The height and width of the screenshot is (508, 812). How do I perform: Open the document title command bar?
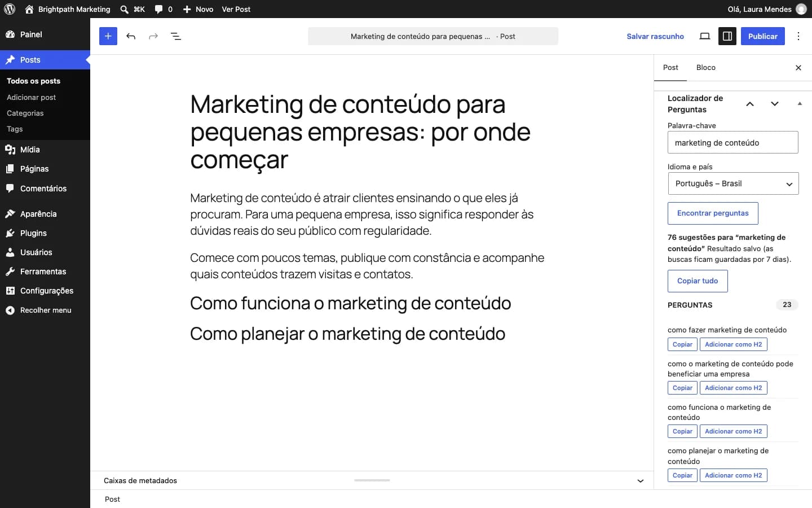coord(433,36)
